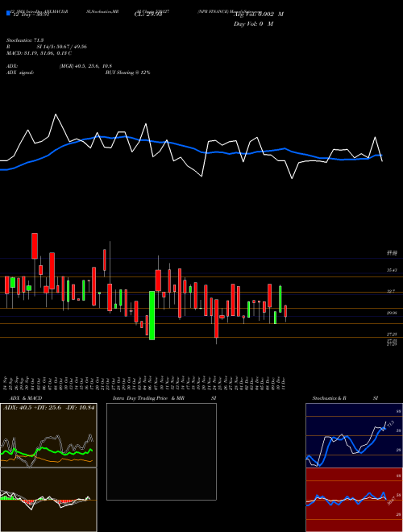Click the highest peak of the white price line
This screenshot has width=403, height=532.
[56, 114]
